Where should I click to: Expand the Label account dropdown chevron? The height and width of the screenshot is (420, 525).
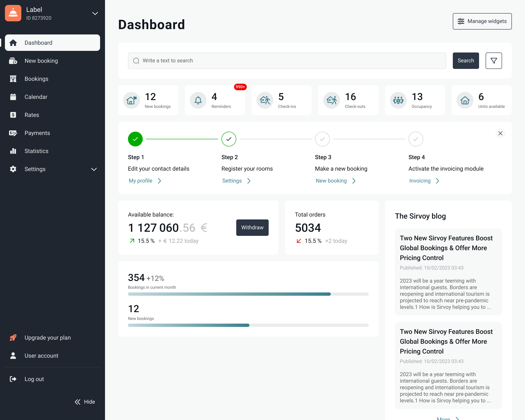pos(95,13)
